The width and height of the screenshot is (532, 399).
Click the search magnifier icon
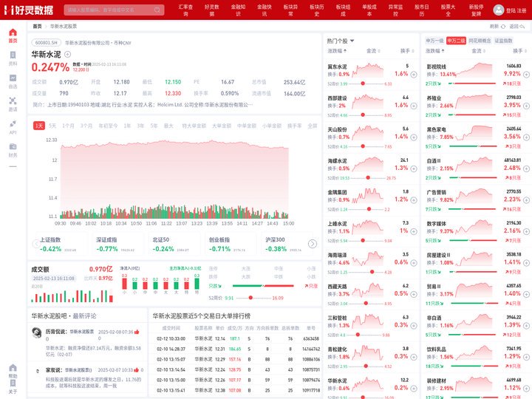pyautogui.click(x=157, y=10)
